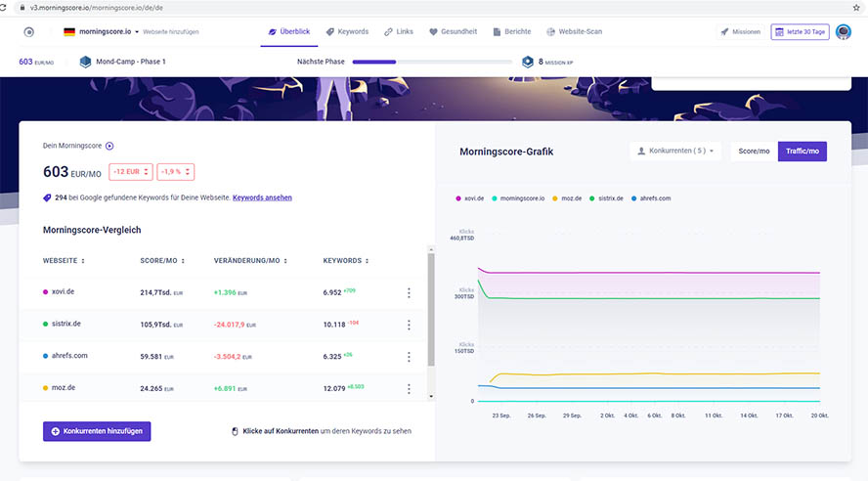The height and width of the screenshot is (481, 868).
Task: Open the -1,9 % change selector
Action: (x=176, y=172)
